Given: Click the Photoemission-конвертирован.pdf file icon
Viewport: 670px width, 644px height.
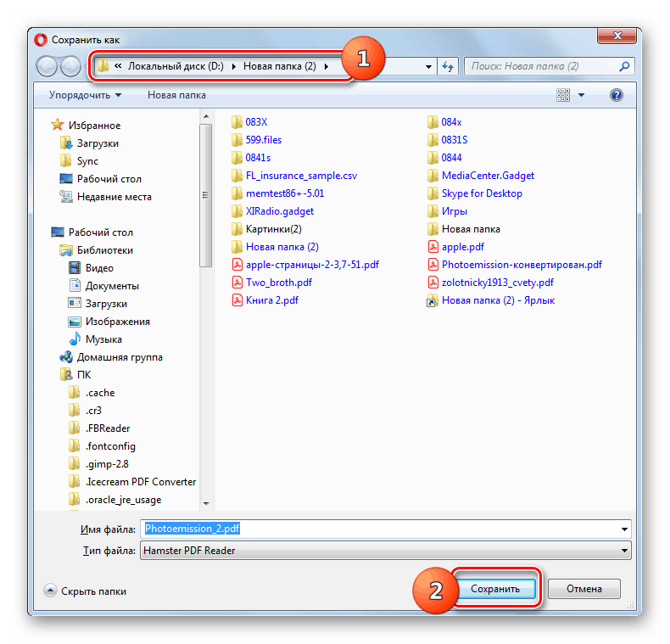Looking at the screenshot, I should pos(433,265).
